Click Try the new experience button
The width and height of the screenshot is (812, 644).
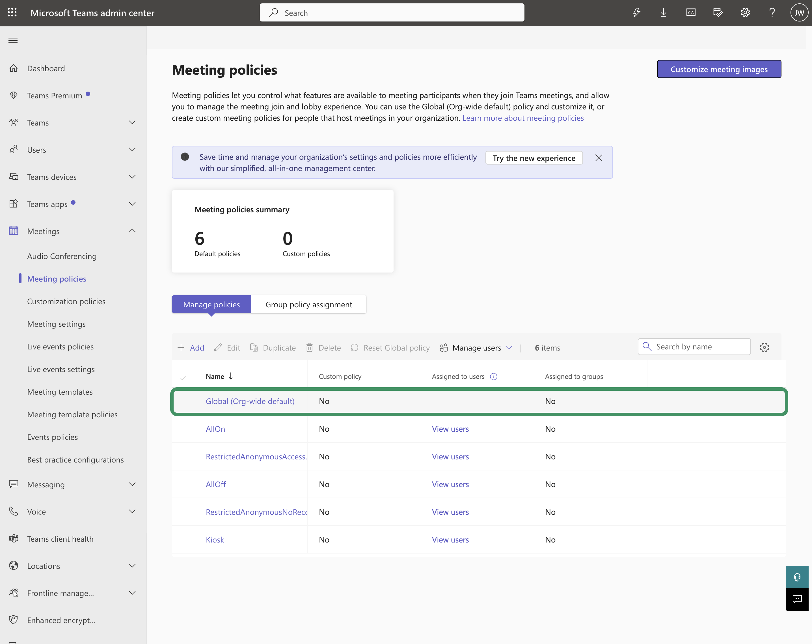click(x=534, y=158)
